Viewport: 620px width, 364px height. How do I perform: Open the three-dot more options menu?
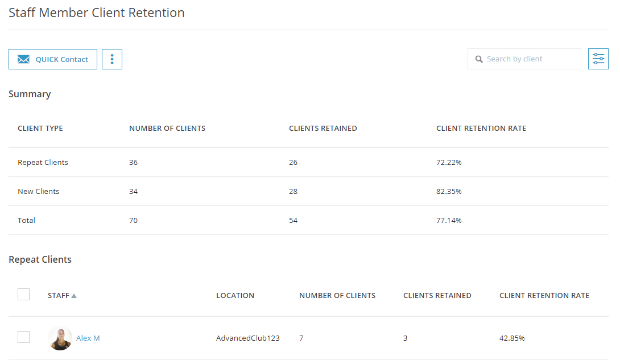coord(112,59)
